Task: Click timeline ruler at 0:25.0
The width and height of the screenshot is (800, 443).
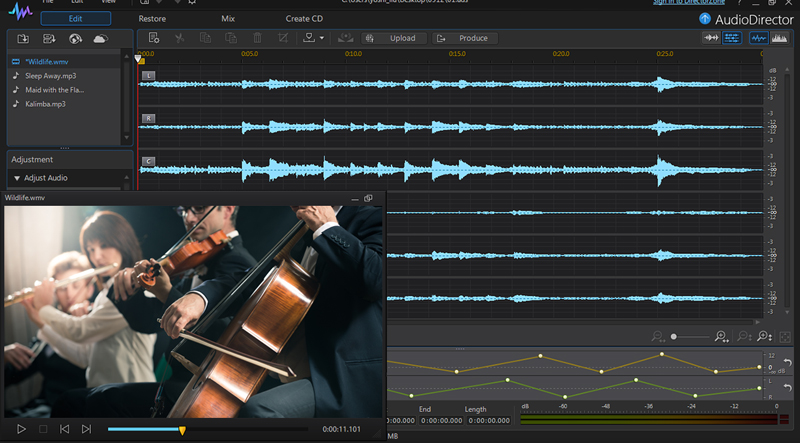Action: (665, 54)
